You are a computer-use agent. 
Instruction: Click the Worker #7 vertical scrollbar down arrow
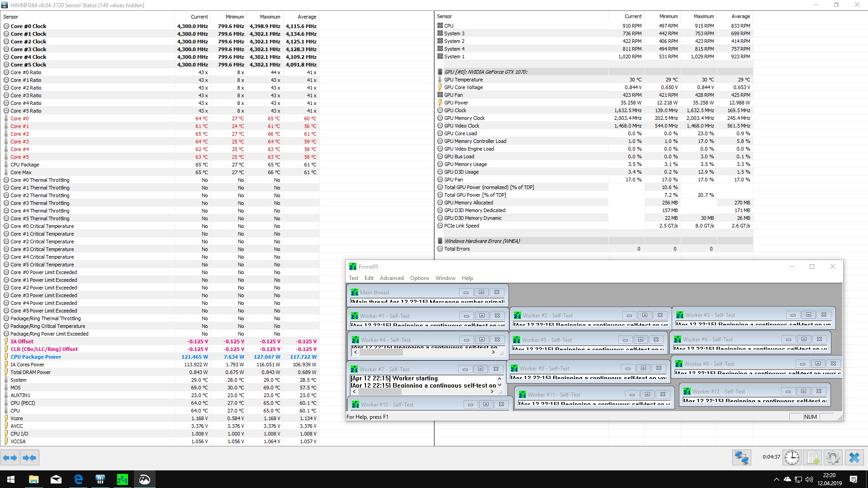click(499, 385)
